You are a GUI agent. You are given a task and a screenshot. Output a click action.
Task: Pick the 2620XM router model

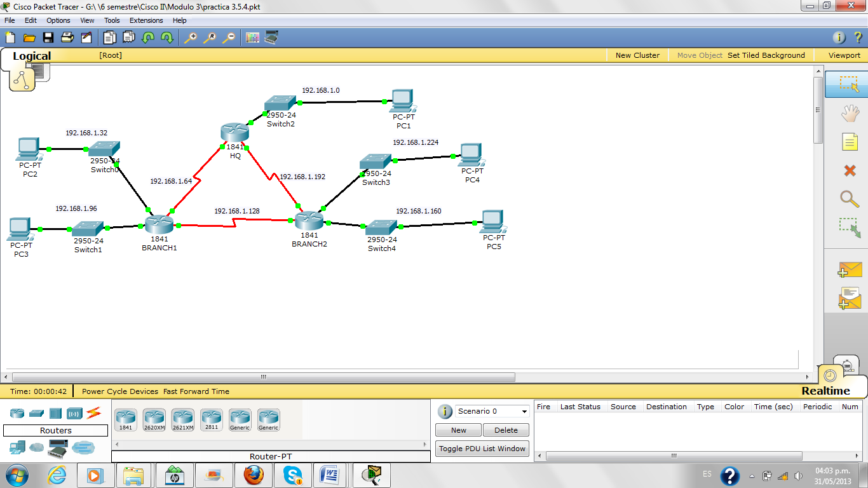[154, 420]
